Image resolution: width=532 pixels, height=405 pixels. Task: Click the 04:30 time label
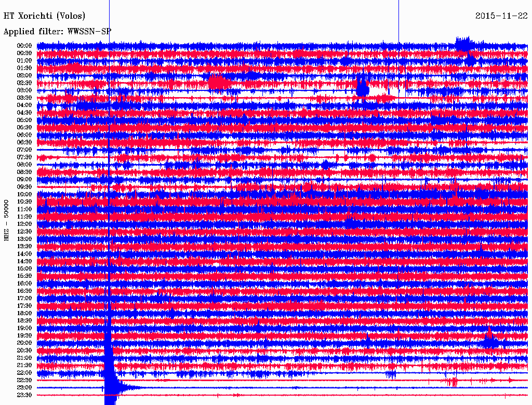pyautogui.click(x=24, y=113)
